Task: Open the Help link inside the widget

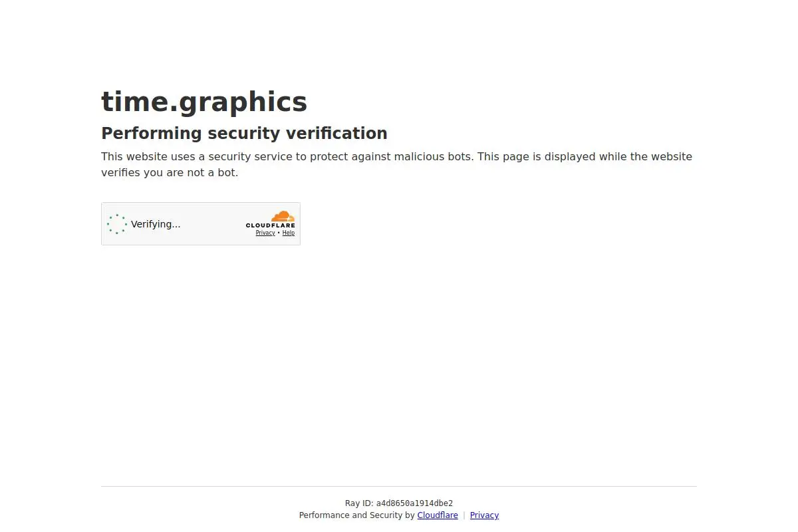Action: click(x=288, y=233)
